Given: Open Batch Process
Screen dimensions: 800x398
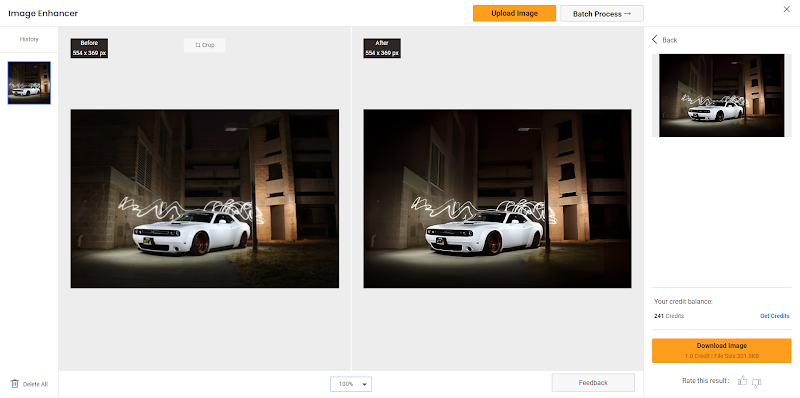Looking at the screenshot, I should click(602, 14).
